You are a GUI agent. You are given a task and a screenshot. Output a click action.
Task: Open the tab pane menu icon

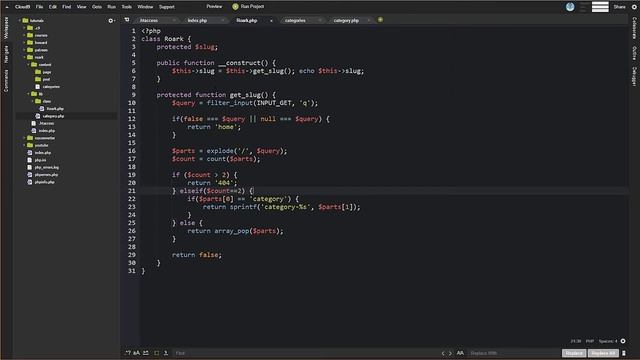tap(127, 20)
